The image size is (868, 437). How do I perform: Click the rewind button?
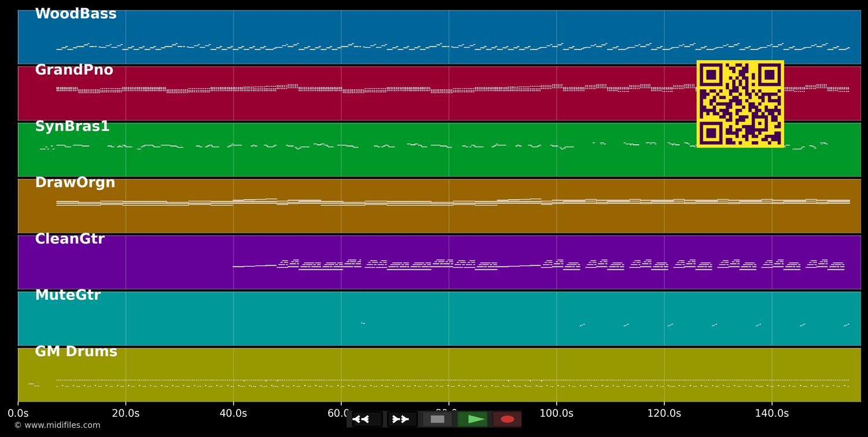click(367, 419)
